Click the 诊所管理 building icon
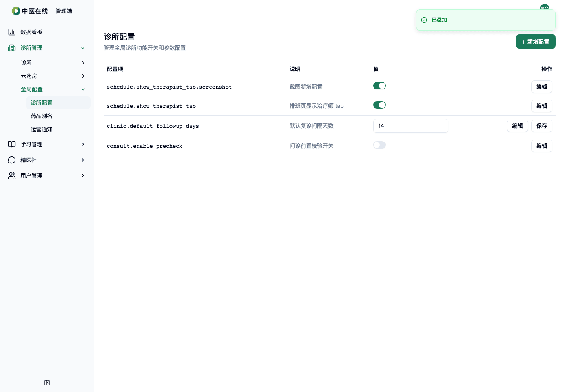This screenshot has width=565, height=392. 12,48
